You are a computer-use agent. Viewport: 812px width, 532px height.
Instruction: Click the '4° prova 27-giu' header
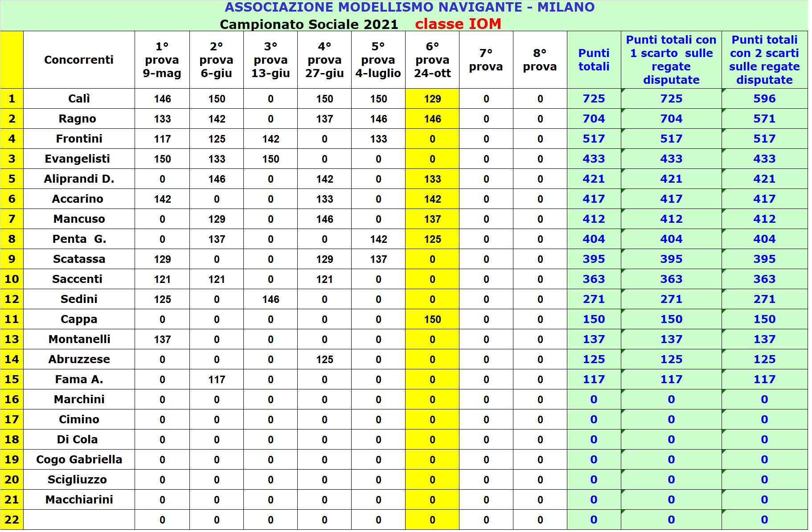point(324,60)
